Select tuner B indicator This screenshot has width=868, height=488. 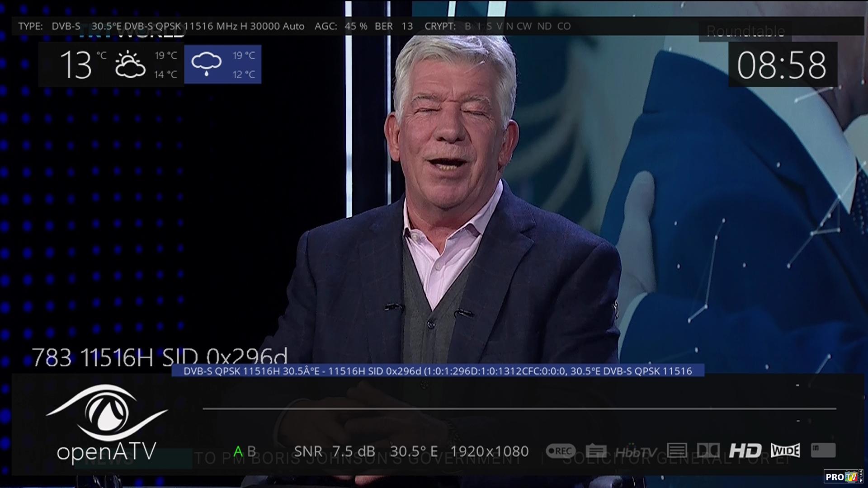(252, 451)
